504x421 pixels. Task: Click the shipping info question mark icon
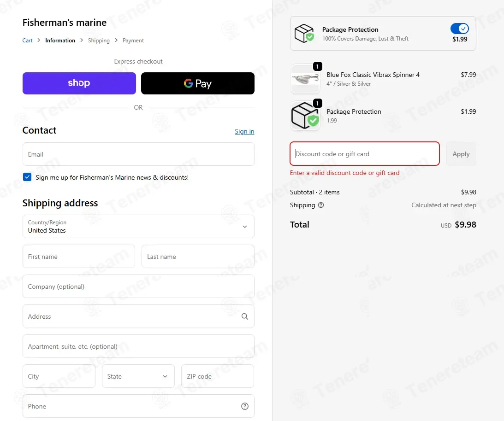point(321,205)
